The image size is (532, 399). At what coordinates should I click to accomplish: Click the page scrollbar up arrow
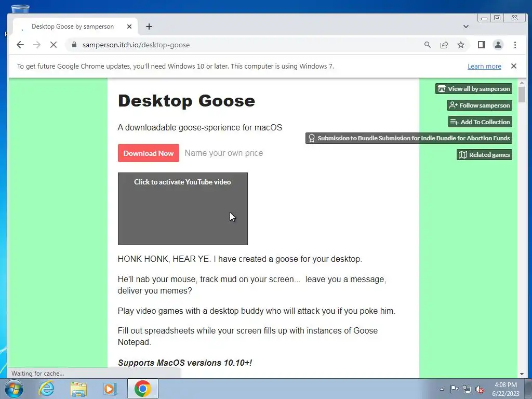pos(522,83)
